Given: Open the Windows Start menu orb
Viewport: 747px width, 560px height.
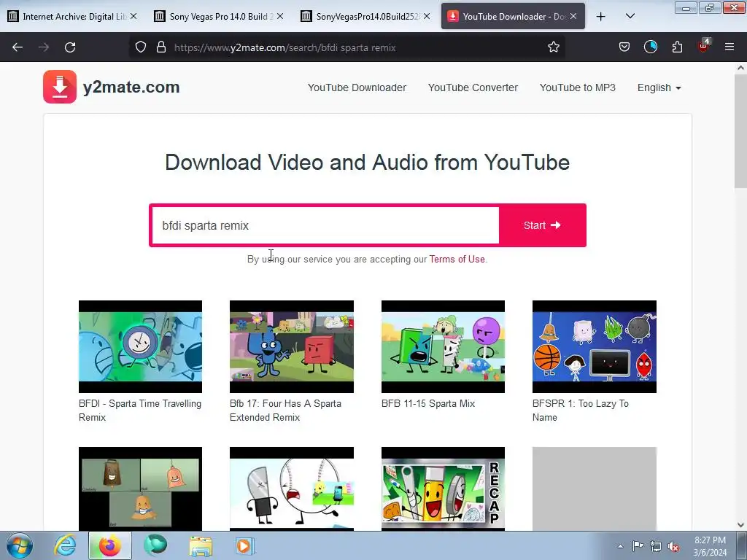Looking at the screenshot, I should (20, 546).
